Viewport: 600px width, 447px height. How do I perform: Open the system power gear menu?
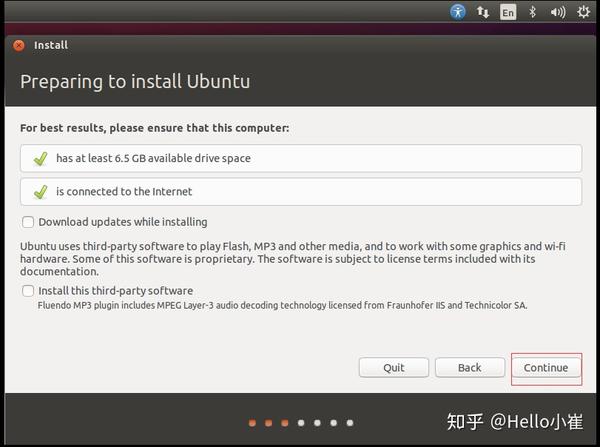tap(583, 12)
